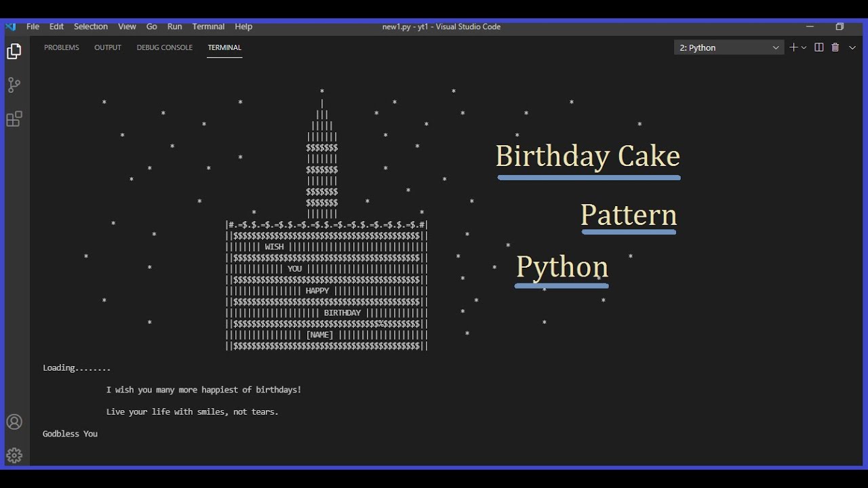Switch to the DEBUG CONSOLE tab
The image size is (868, 488).
(x=165, y=47)
